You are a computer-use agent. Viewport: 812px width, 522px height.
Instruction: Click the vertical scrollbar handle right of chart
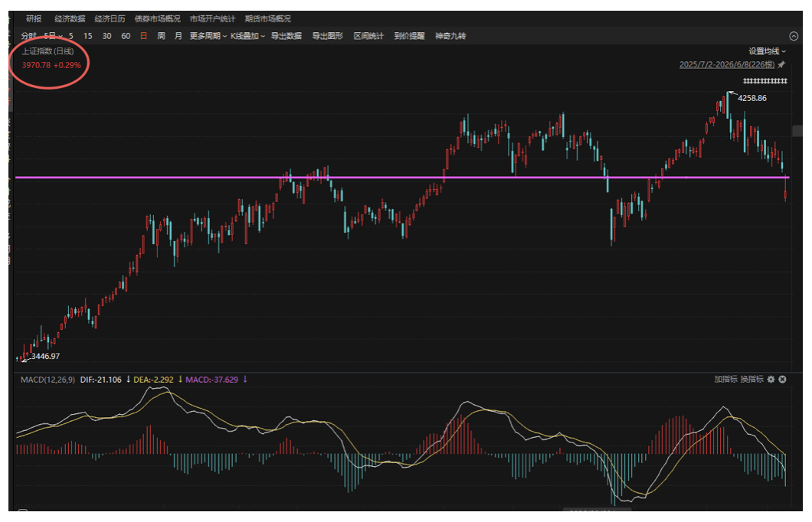point(797,131)
